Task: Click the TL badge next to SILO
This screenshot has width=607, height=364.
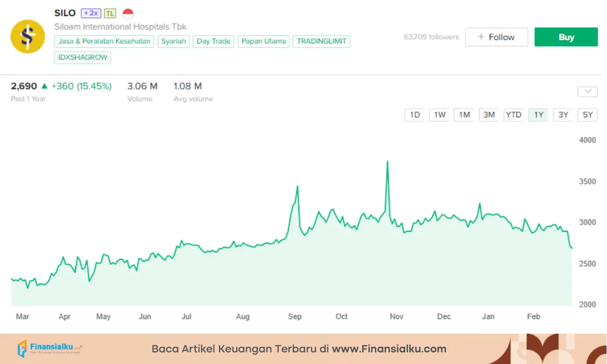Action: coord(110,14)
